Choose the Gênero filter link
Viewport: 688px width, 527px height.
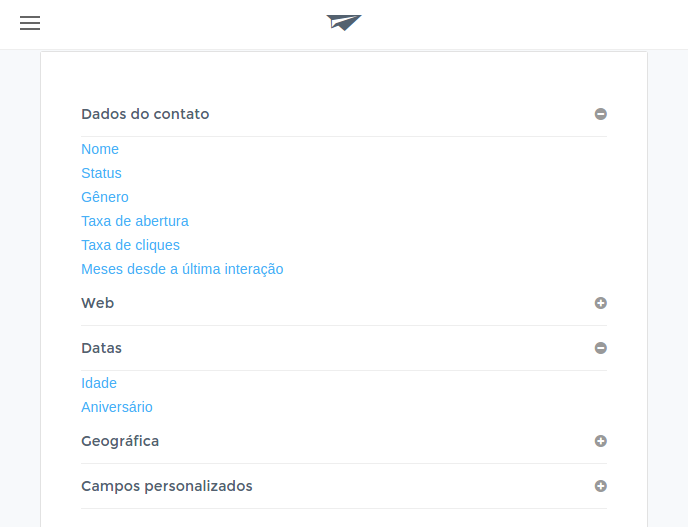[105, 197]
